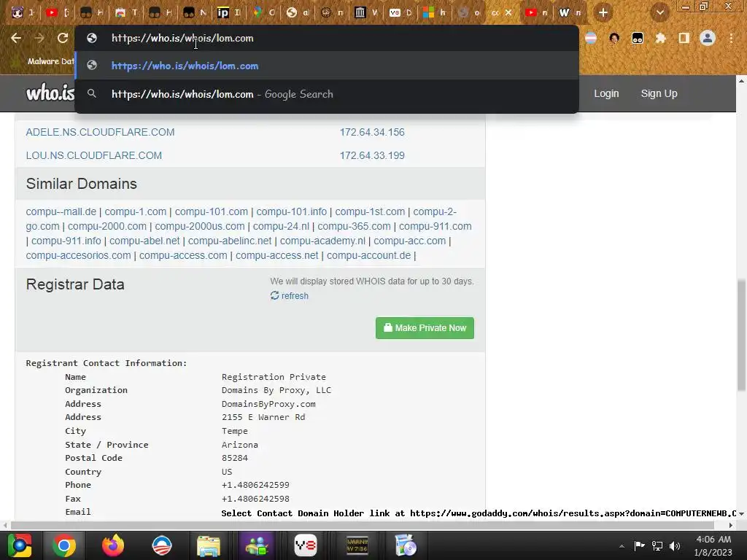Click the who.is site logo
The image size is (747, 560).
pos(50,93)
